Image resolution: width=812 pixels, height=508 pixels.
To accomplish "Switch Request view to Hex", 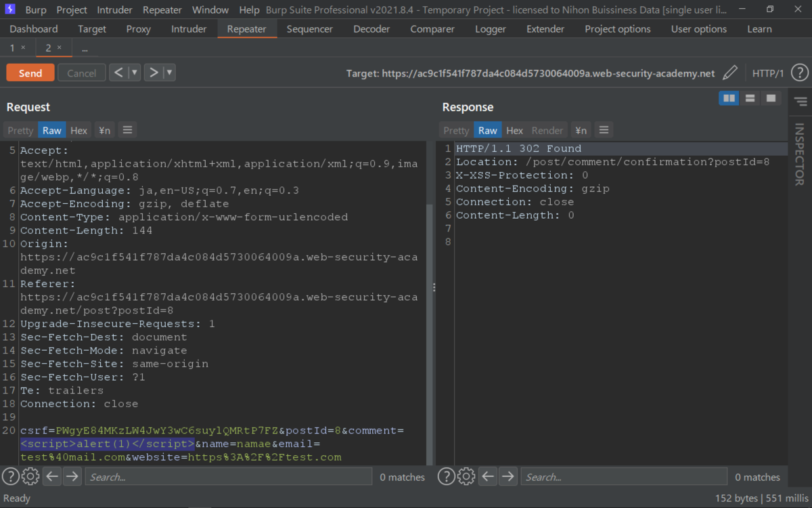I will 79,130.
